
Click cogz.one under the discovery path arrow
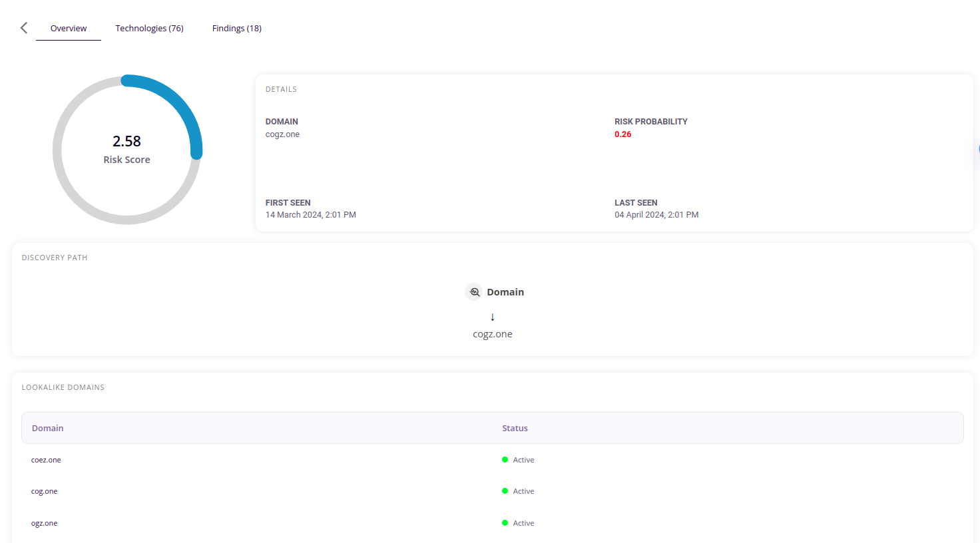[493, 334]
